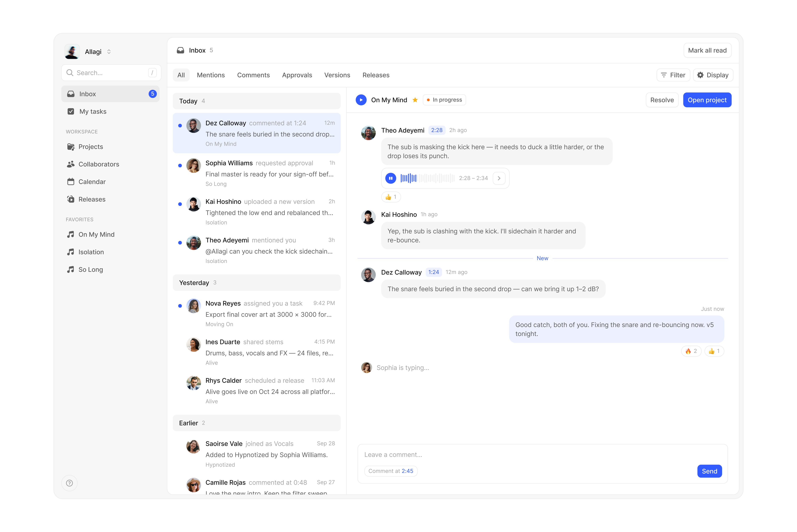The image size is (797, 532).
Task: Collapse the Earlier group
Action: tap(256, 423)
